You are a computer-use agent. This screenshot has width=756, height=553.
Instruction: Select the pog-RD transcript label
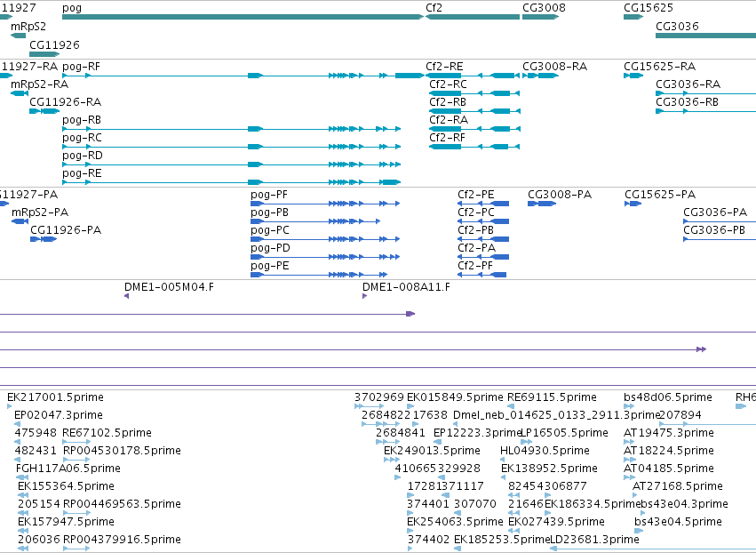83,156
